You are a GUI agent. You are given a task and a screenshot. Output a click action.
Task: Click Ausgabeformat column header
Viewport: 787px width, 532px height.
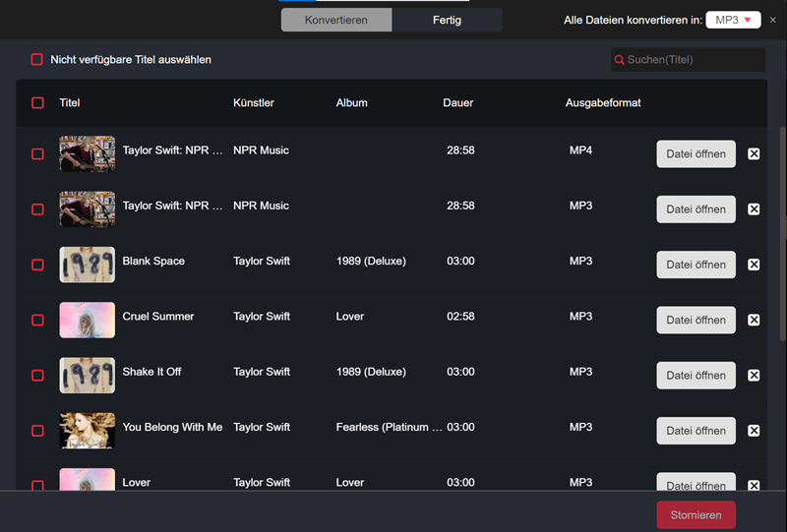[602, 103]
